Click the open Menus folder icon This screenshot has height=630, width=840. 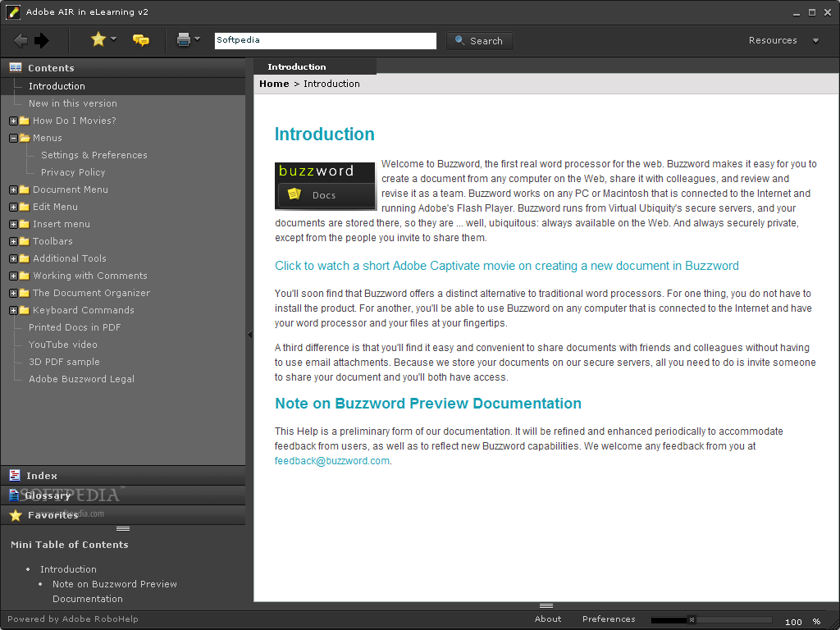pyautogui.click(x=25, y=138)
